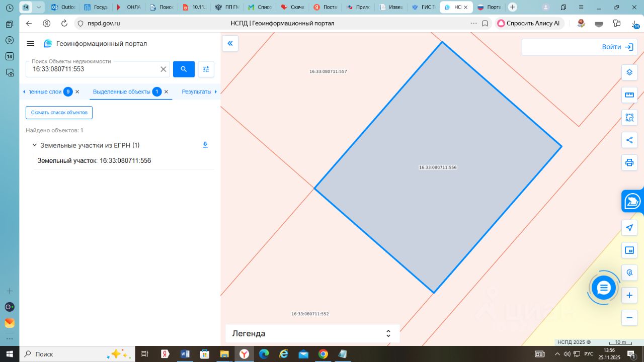644x362 pixels.
Task: Go back to previous page
Action: [x=29, y=23]
